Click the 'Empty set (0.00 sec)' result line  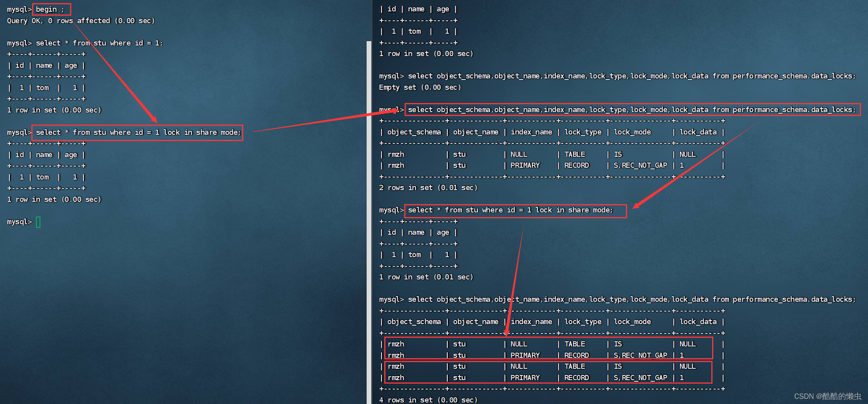420,87
